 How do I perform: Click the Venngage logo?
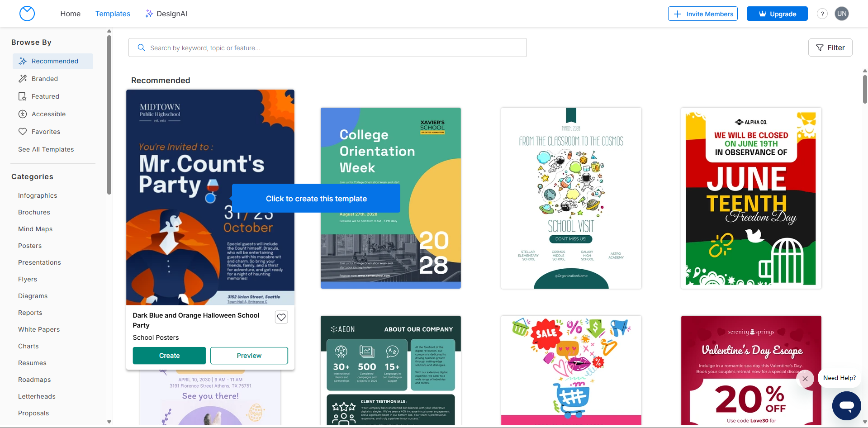(27, 14)
